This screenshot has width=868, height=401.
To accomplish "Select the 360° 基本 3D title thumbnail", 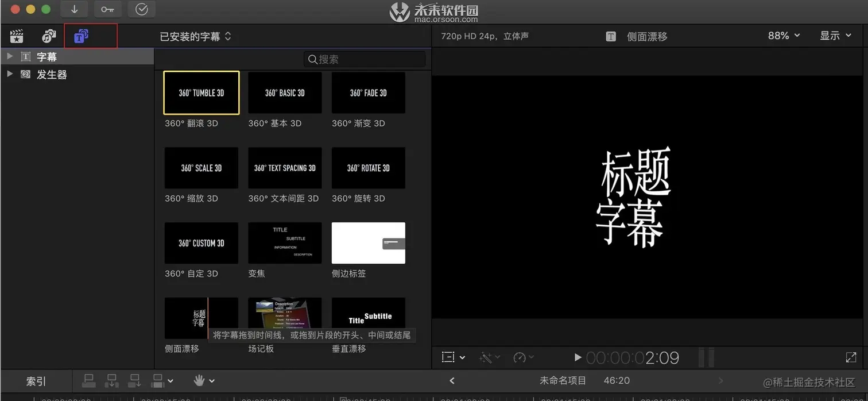I will coord(285,92).
